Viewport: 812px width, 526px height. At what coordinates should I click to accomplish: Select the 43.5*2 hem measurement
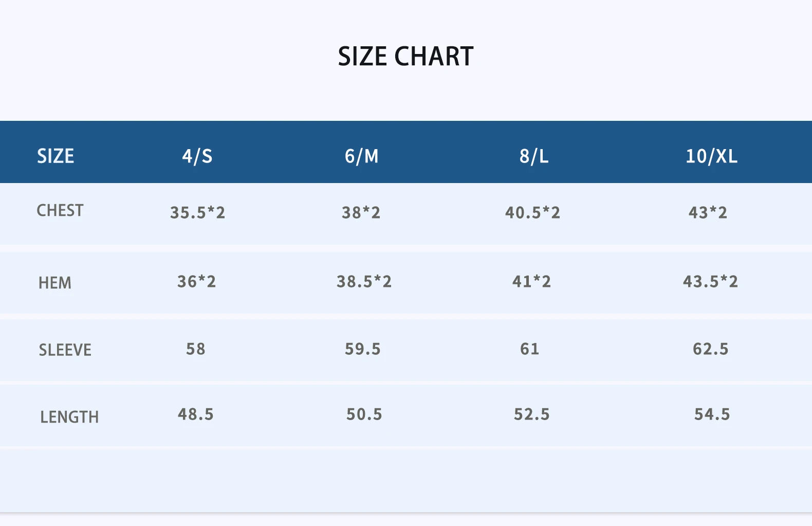click(x=710, y=281)
